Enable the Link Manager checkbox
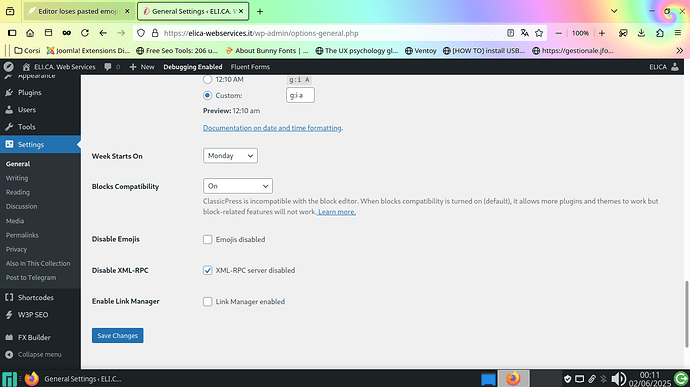Image resolution: width=690 pixels, height=387 pixels. (x=207, y=302)
